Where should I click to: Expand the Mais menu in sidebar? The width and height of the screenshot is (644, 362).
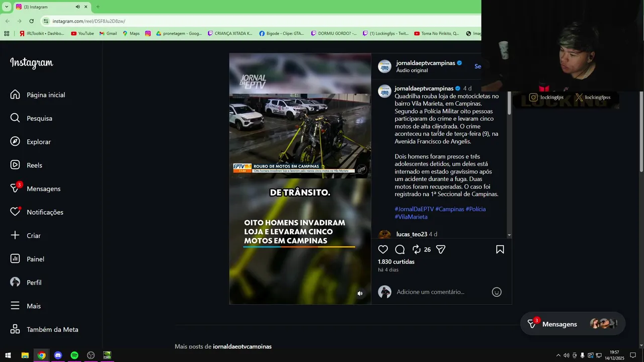point(25,306)
